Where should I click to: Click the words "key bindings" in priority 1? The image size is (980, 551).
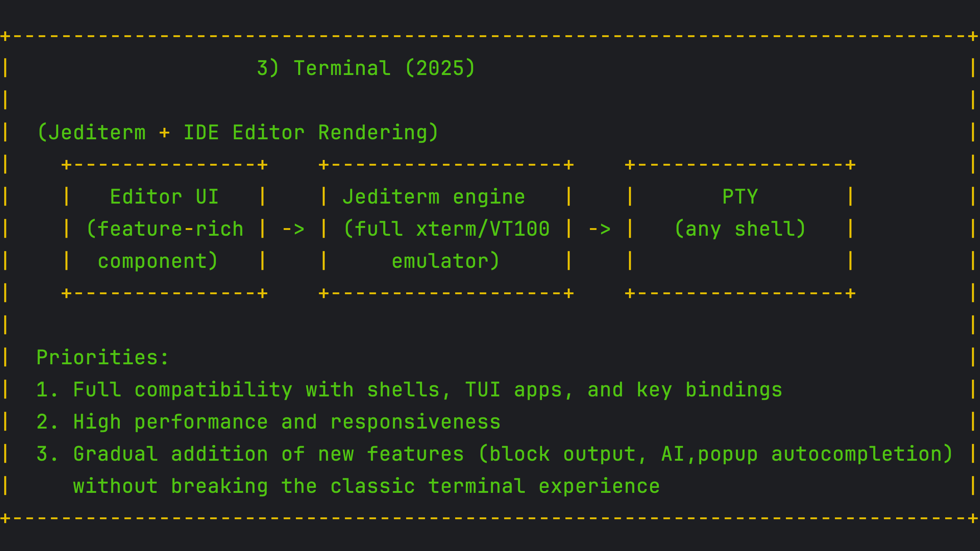[709, 390]
